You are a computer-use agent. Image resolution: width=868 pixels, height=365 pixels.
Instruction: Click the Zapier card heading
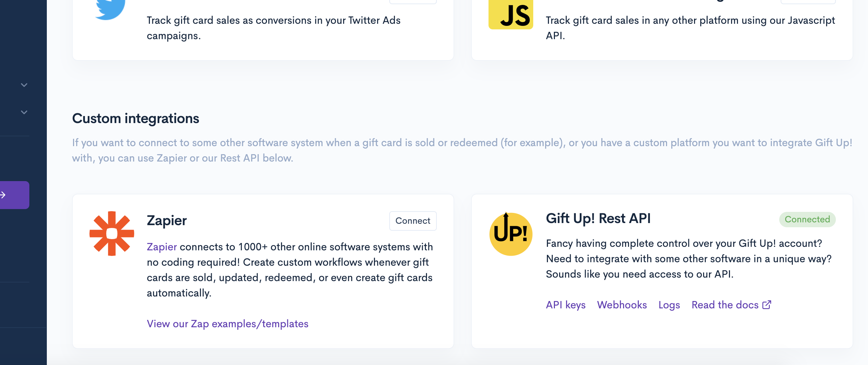pyautogui.click(x=167, y=221)
